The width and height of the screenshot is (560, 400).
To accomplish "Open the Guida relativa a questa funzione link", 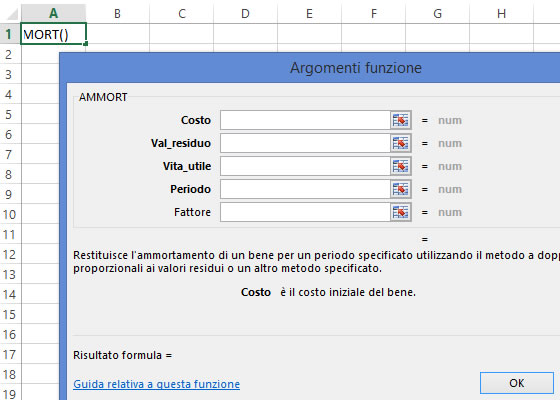I will coord(156,384).
